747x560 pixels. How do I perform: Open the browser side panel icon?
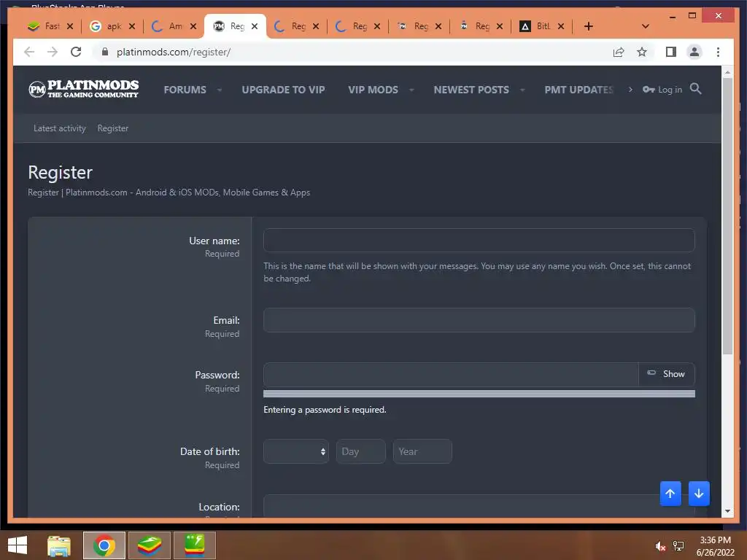click(671, 52)
